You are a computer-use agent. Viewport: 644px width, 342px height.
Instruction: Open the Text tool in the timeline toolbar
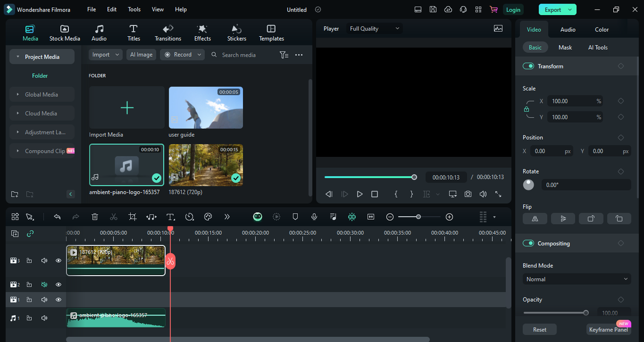click(171, 216)
